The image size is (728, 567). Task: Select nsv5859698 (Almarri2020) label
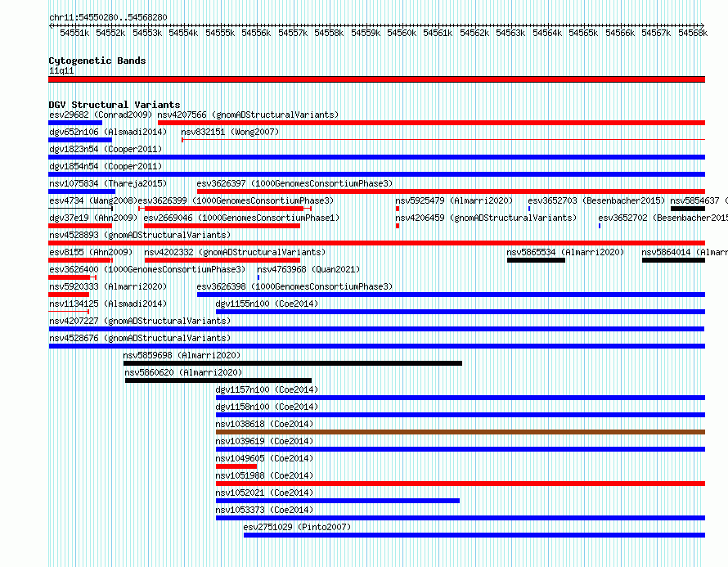182,355
